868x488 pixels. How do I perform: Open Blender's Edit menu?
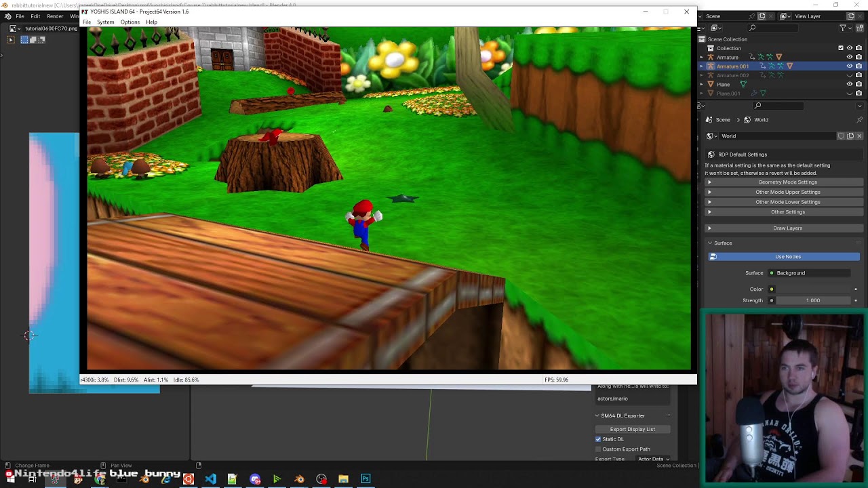point(35,16)
